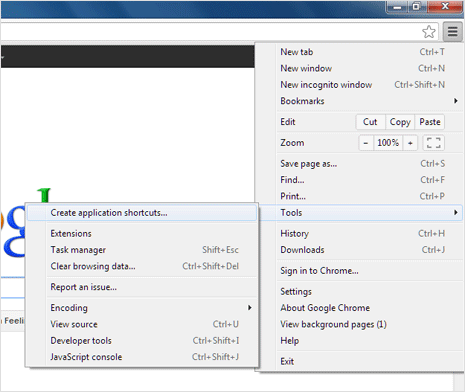Decrease zoom with the minus button

(366, 143)
